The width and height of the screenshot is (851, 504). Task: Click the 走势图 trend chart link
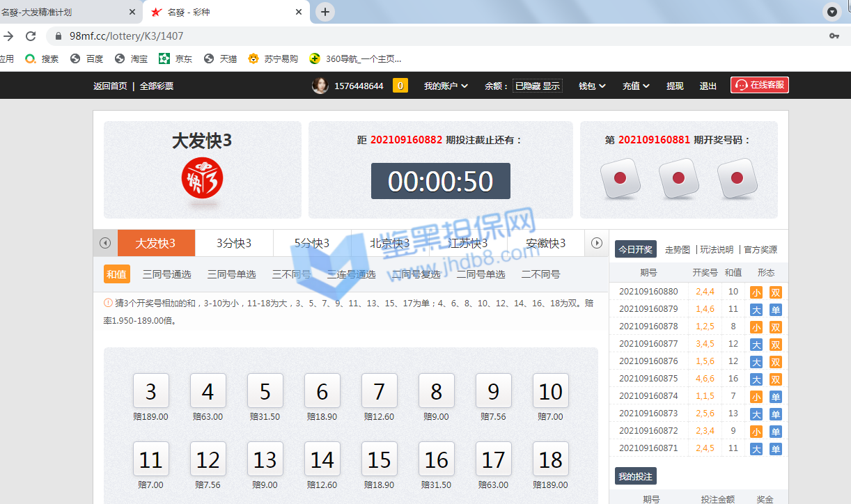pyautogui.click(x=677, y=249)
